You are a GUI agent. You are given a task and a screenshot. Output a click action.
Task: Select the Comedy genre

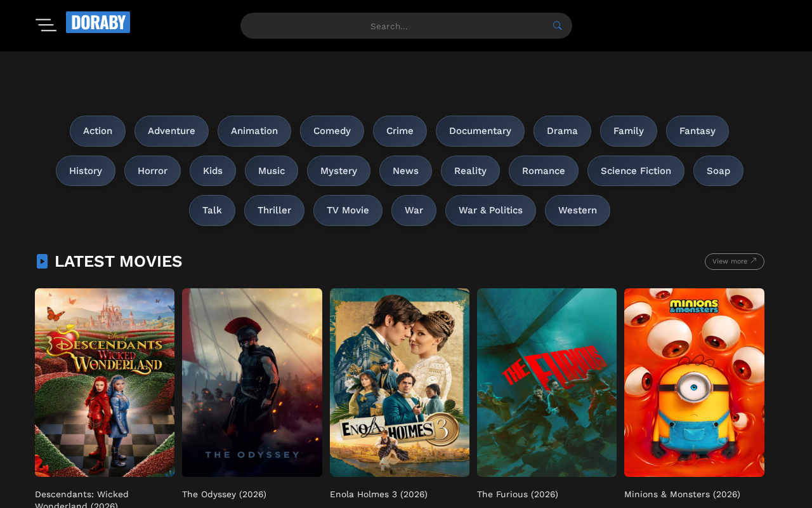332,131
